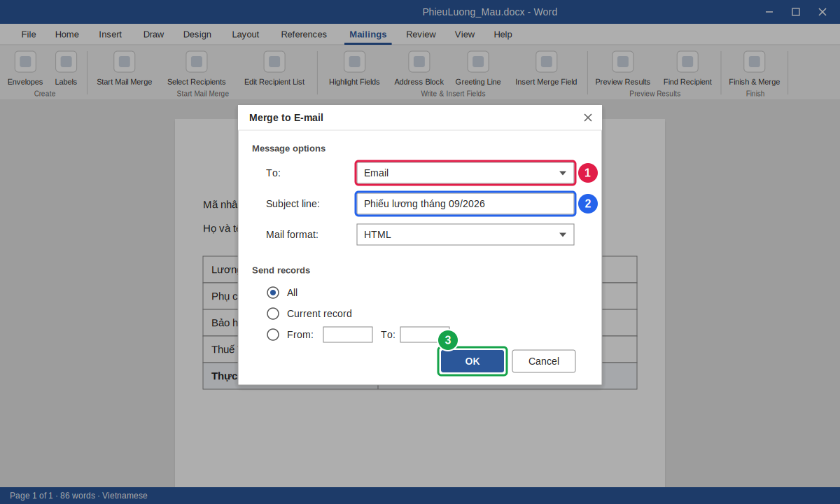The height and width of the screenshot is (504, 840).
Task: Open the Layout tab
Action: click(246, 34)
